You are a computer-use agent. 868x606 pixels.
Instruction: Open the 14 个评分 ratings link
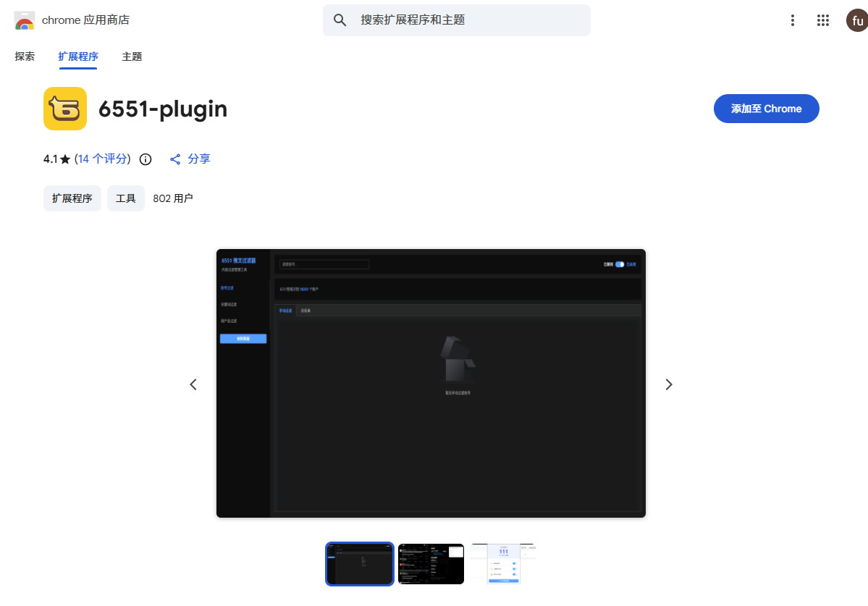click(102, 159)
